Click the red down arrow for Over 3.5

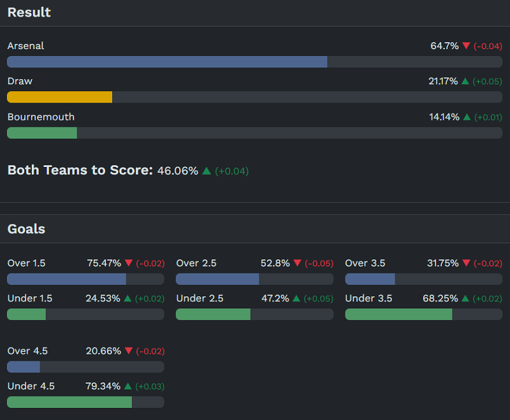click(x=466, y=263)
